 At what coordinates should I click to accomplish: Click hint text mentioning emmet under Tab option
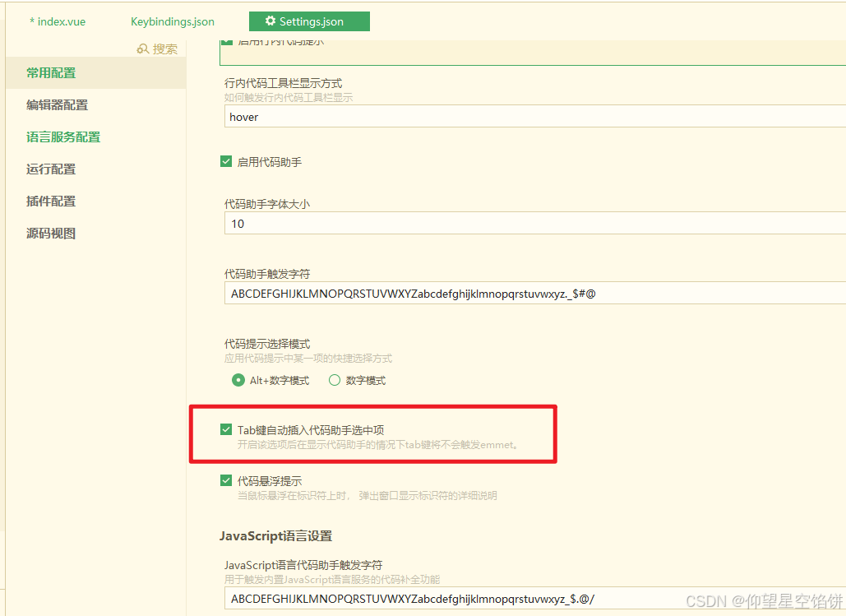(x=378, y=445)
